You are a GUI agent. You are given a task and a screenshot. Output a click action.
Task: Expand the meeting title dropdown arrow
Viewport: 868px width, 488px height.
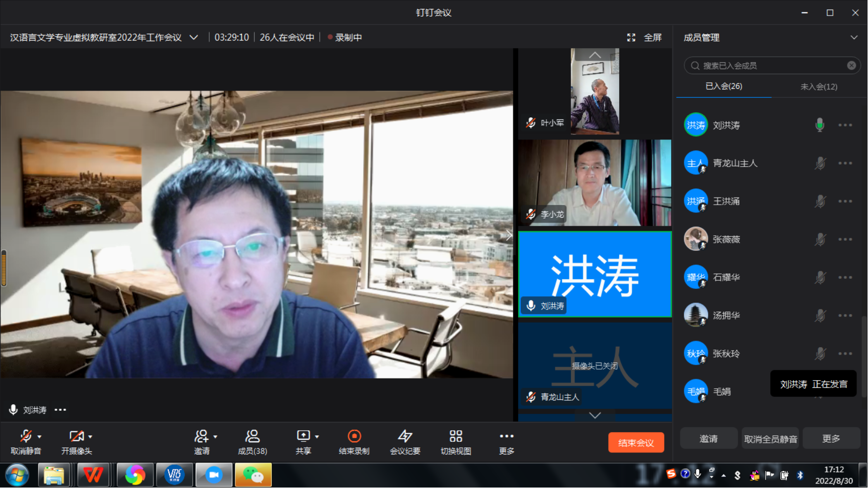194,38
